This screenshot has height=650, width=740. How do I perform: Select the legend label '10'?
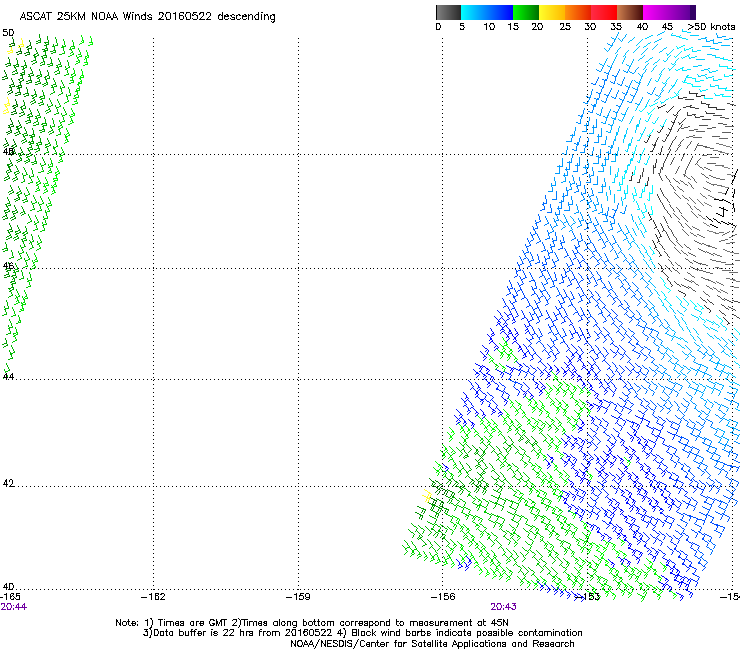pyautogui.click(x=489, y=27)
